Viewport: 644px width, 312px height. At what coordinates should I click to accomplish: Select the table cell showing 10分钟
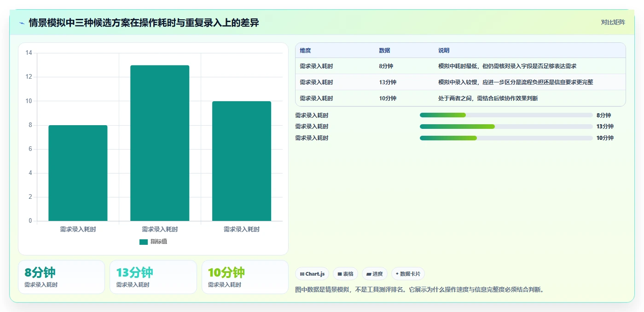pos(388,98)
